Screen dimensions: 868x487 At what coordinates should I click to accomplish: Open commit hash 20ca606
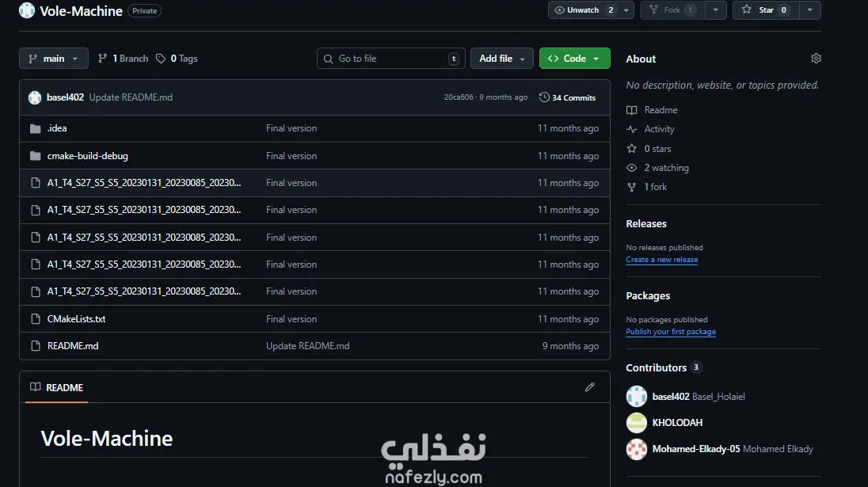click(x=459, y=97)
